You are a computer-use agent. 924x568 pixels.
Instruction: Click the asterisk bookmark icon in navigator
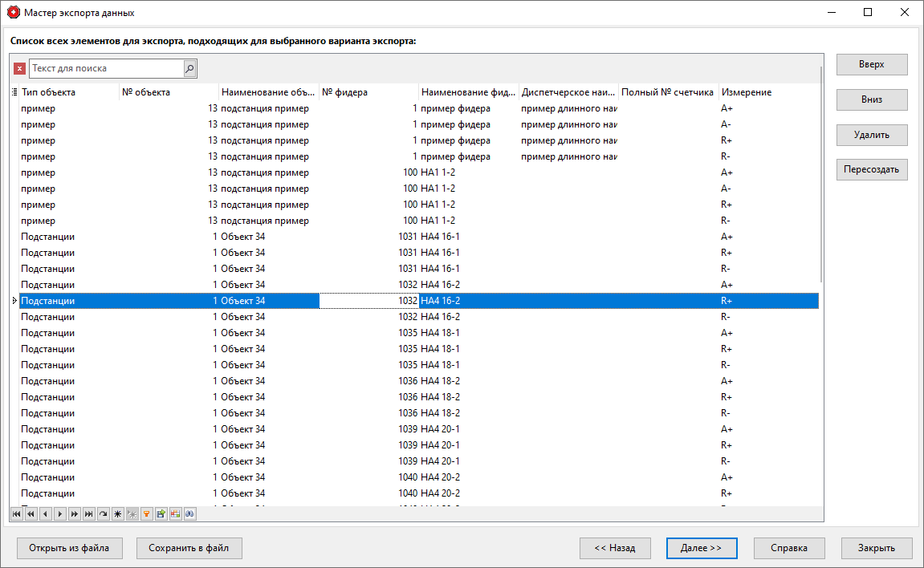pyautogui.click(x=117, y=513)
